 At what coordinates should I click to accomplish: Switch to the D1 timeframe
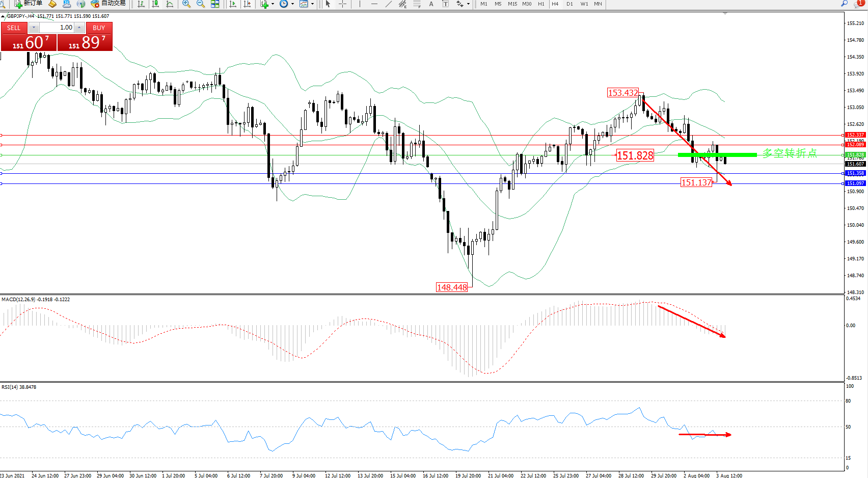(x=569, y=4)
